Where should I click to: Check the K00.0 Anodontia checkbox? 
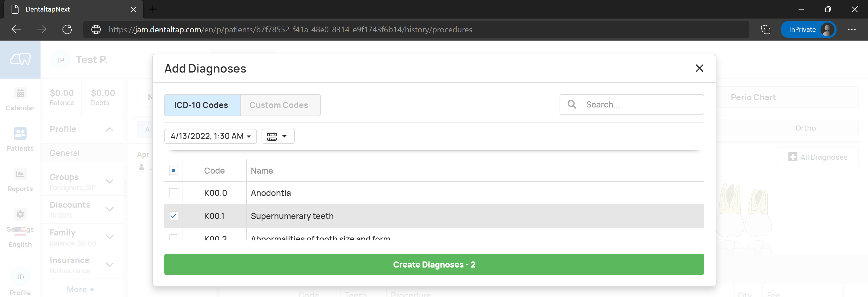[x=174, y=193]
